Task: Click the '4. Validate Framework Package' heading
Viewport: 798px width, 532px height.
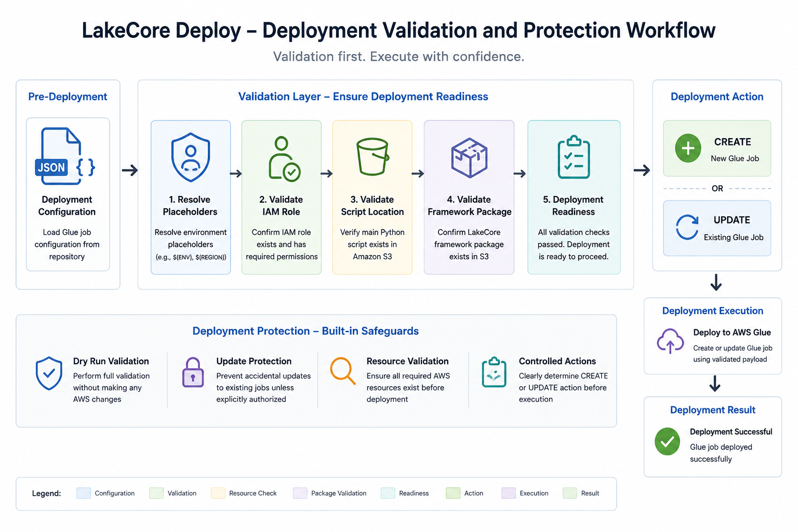Action: tap(469, 206)
